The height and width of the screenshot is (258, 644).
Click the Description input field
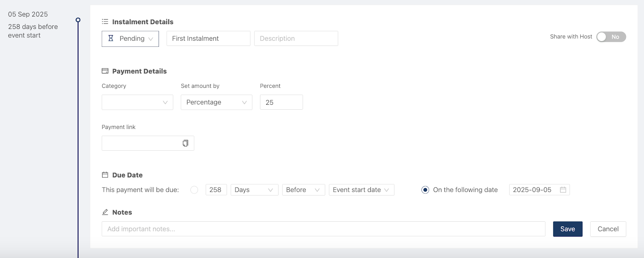296,38
